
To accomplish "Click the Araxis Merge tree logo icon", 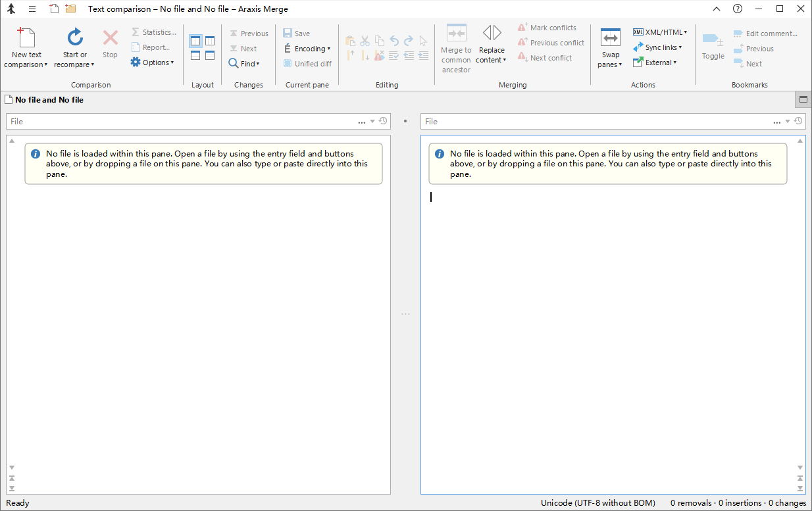I will pos(11,9).
